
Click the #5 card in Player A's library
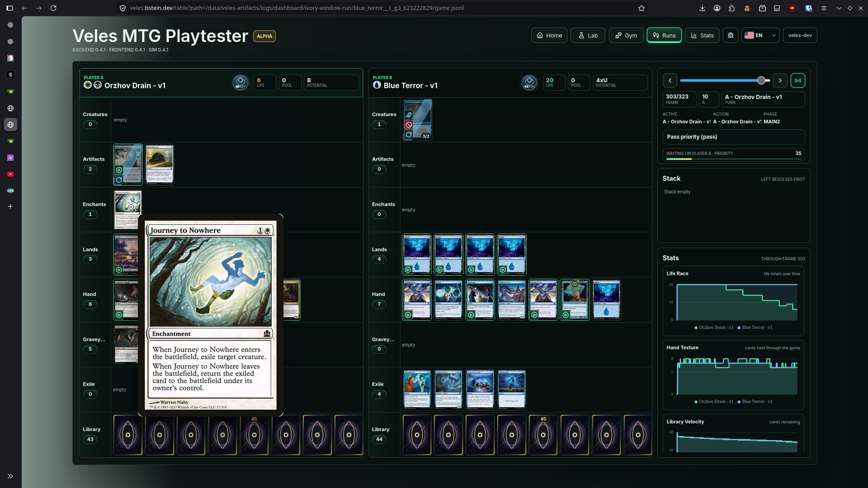click(254, 435)
